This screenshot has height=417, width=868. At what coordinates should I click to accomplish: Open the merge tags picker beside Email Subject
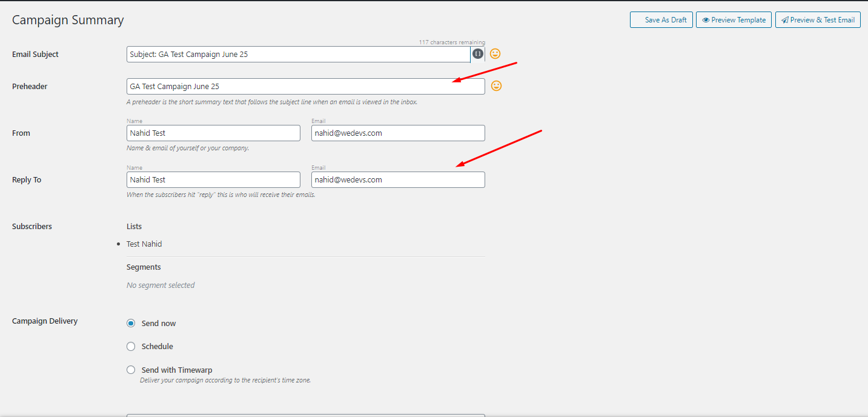[x=477, y=54]
